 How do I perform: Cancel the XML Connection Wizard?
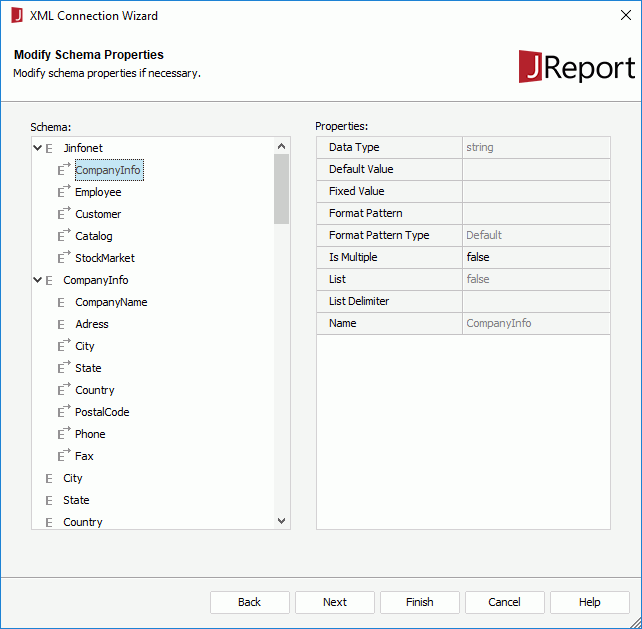pos(504,602)
